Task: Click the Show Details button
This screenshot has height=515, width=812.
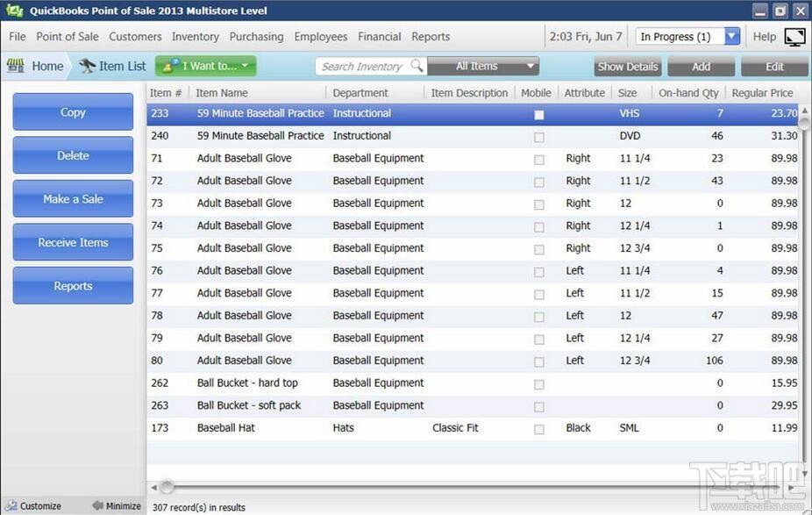Action: click(628, 67)
